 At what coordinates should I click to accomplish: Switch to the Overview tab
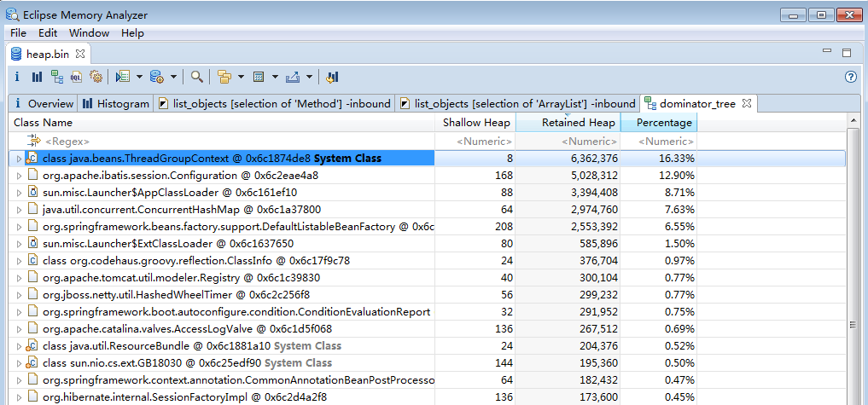click(x=44, y=104)
